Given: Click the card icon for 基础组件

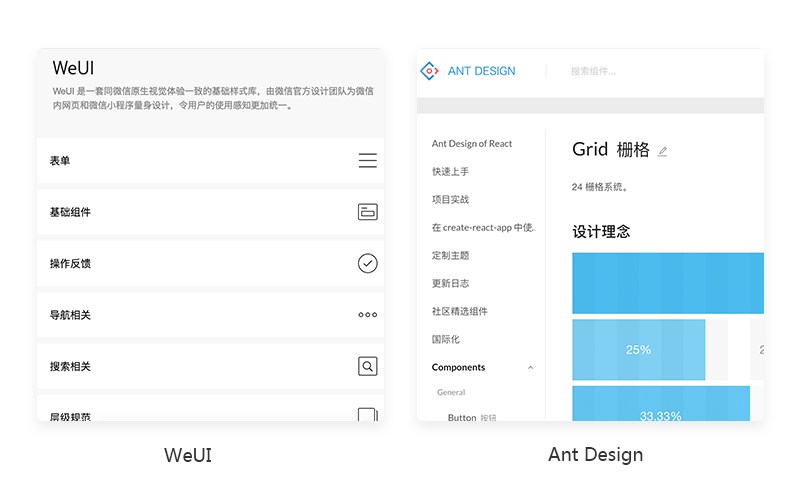Looking at the screenshot, I should click(x=368, y=212).
